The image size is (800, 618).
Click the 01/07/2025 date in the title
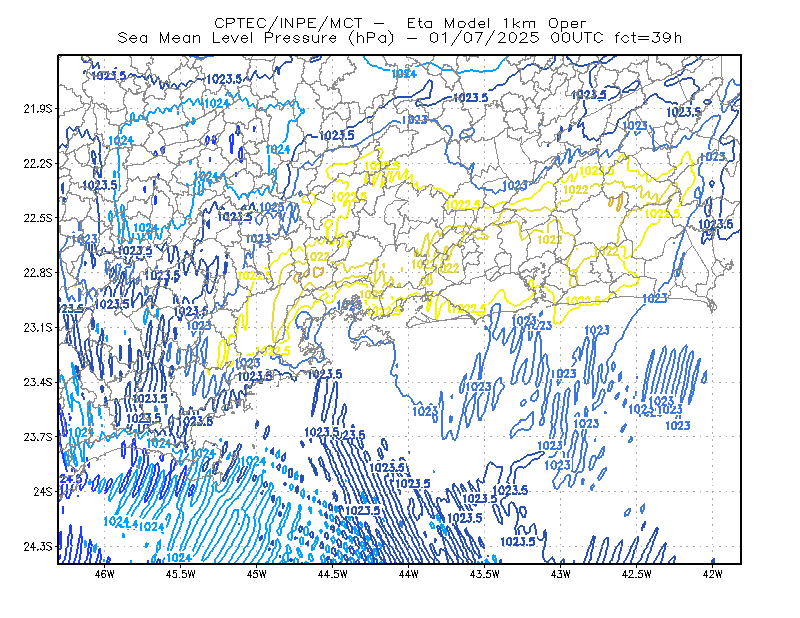484,38
